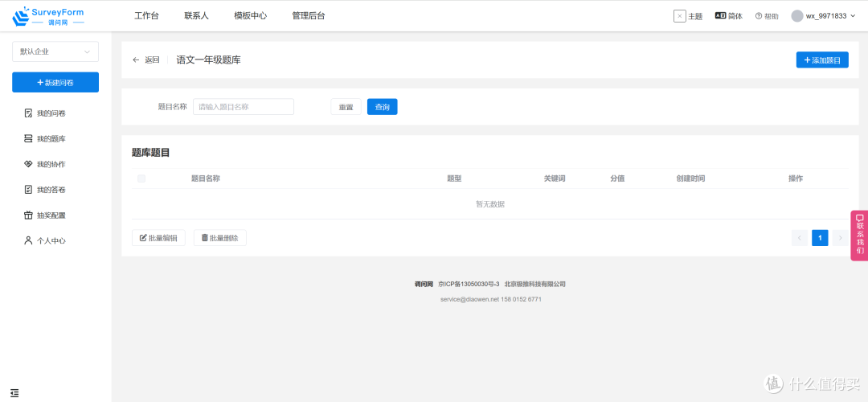The height and width of the screenshot is (402, 868).
Task: Open 我的题库 sidebar item
Action: click(x=51, y=139)
